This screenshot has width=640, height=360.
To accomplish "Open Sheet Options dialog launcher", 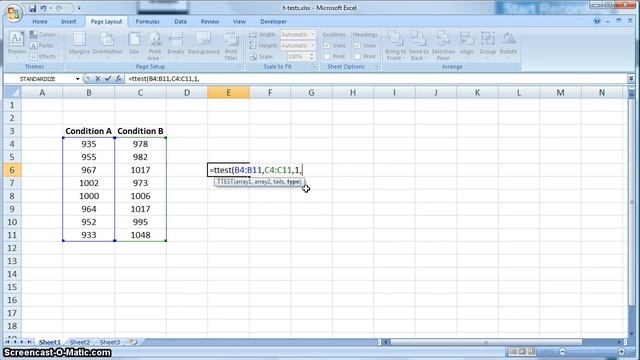I will pos(376,67).
